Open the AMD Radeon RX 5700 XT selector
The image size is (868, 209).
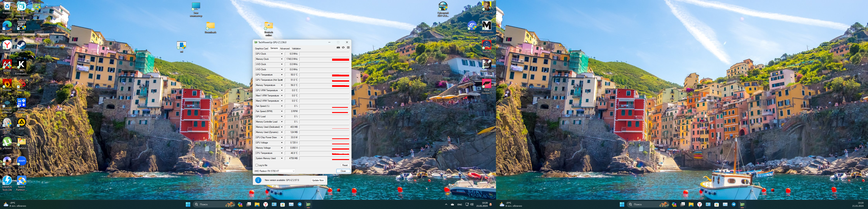(x=274, y=171)
